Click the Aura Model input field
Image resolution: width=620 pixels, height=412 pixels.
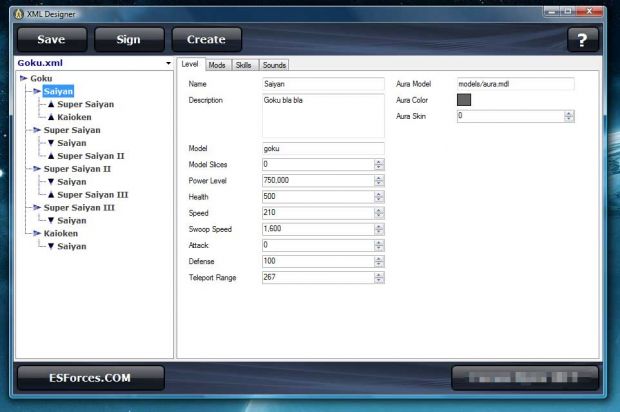(516, 84)
